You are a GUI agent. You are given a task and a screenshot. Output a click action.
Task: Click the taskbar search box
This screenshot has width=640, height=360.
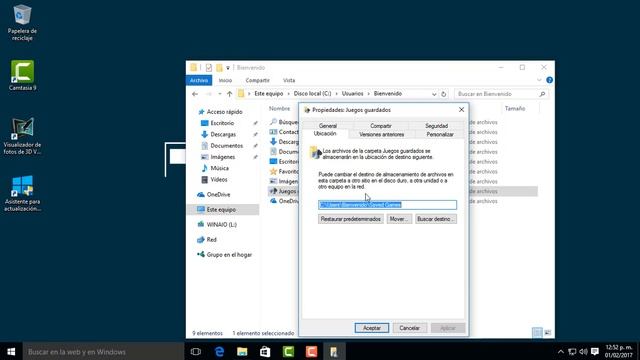coord(103,351)
